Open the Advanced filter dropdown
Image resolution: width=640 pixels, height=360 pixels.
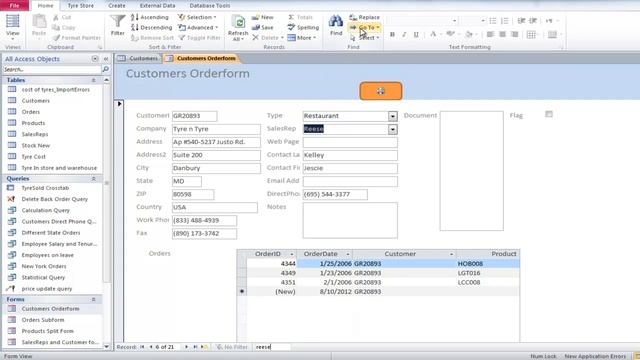click(x=198, y=27)
